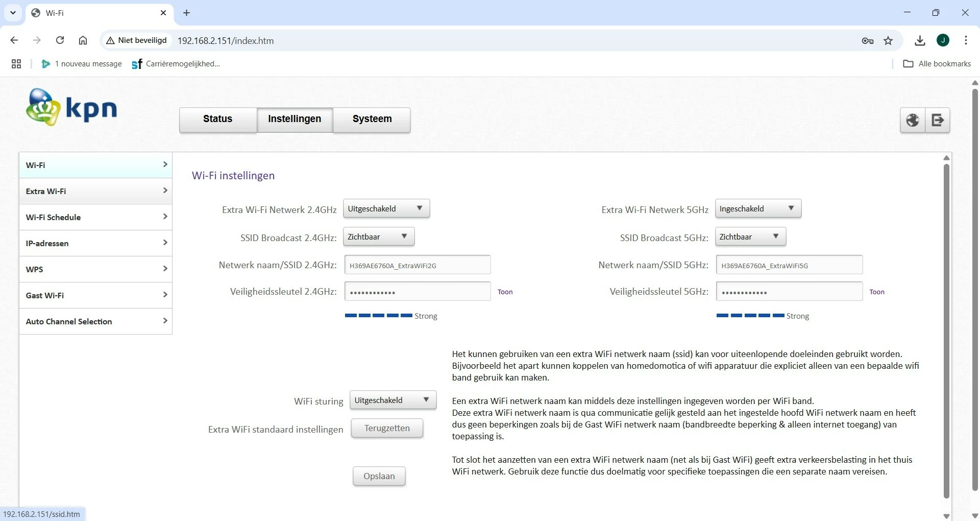Expand SSID Broadcast 5GHz dropdown
This screenshot has width=980, height=521.
pos(750,236)
